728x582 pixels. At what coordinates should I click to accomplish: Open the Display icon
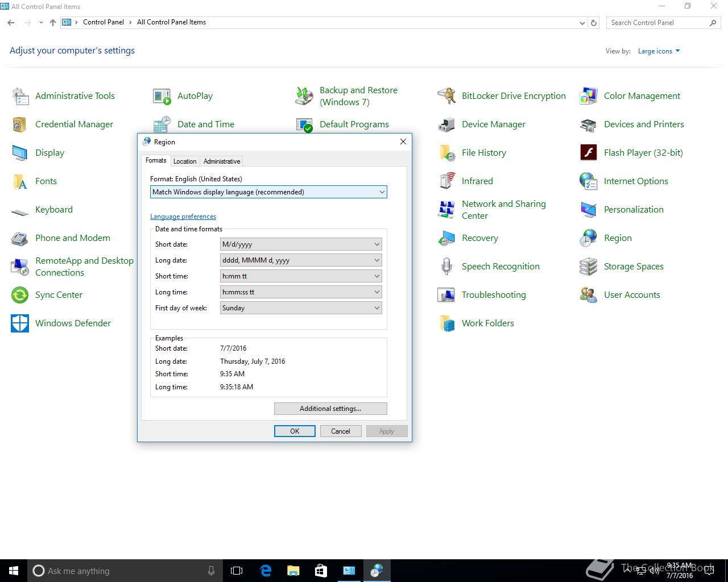(20, 153)
